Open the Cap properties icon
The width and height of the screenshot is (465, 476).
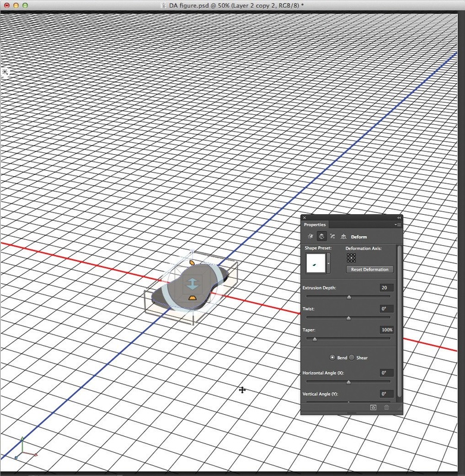point(333,236)
